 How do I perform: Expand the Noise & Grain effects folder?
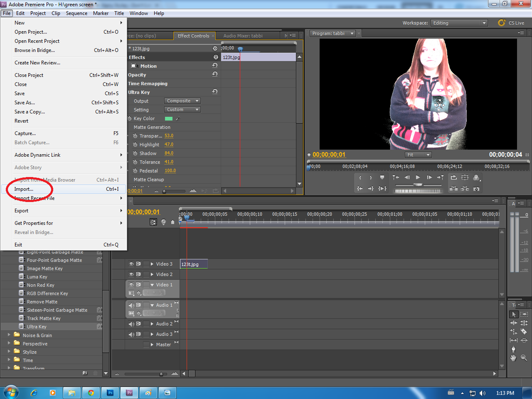9,335
